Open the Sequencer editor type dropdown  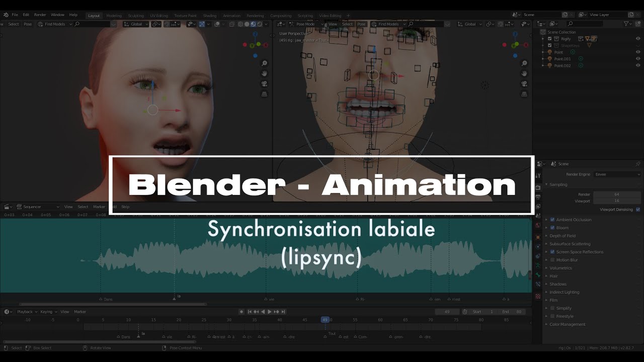(38, 207)
